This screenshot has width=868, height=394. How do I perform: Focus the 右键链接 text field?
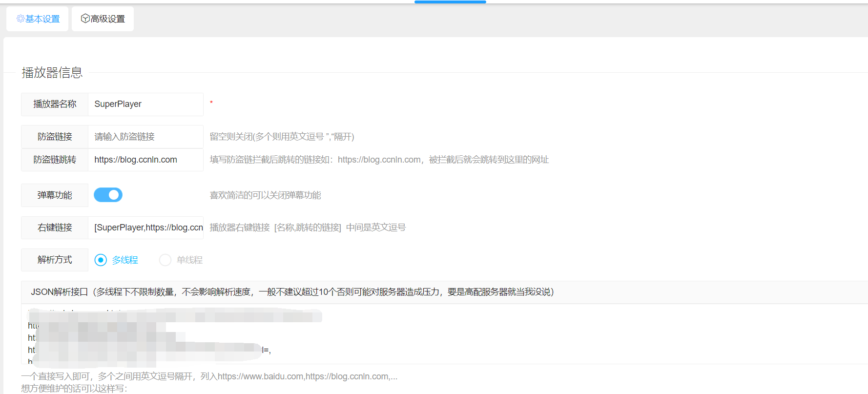pyautogui.click(x=145, y=228)
